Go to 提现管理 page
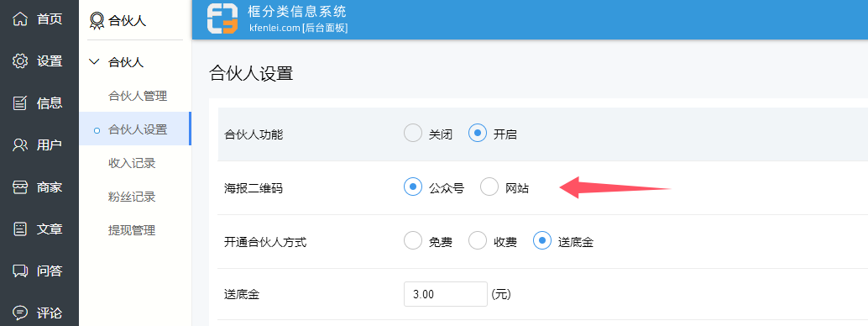This screenshot has width=868, height=326. point(132,231)
